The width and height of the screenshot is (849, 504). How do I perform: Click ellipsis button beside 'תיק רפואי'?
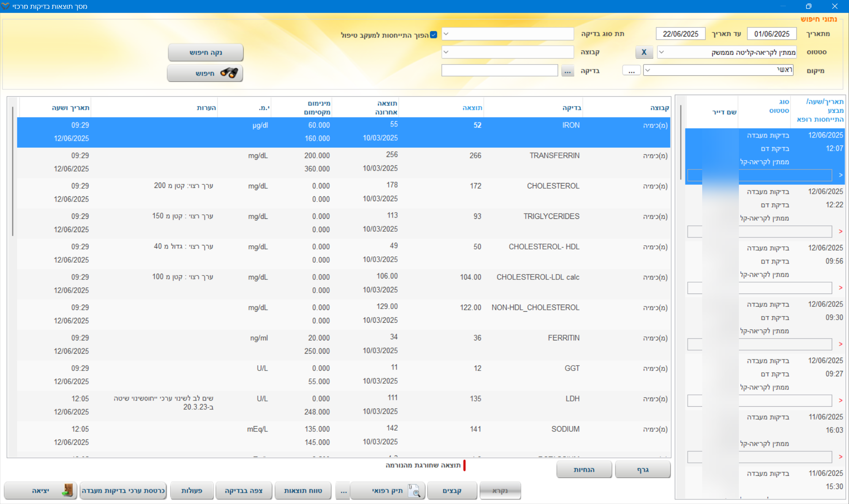(x=344, y=491)
